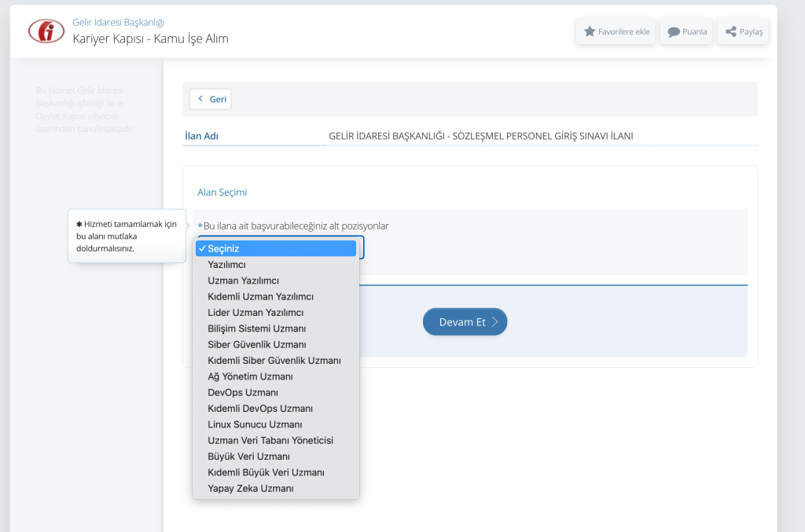Viewport: 805px width, 532px height.
Task: Choose Ağ Yönetim Uzmanı option
Action: click(x=250, y=376)
